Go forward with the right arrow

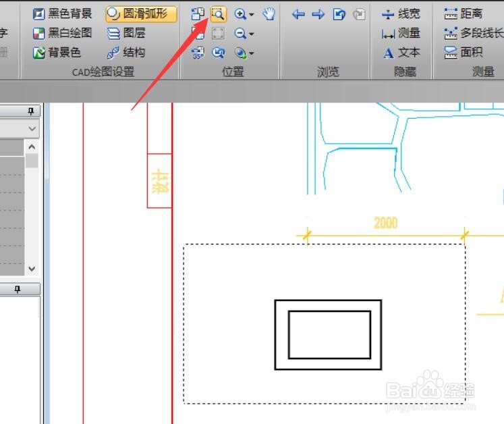pyautogui.click(x=318, y=14)
